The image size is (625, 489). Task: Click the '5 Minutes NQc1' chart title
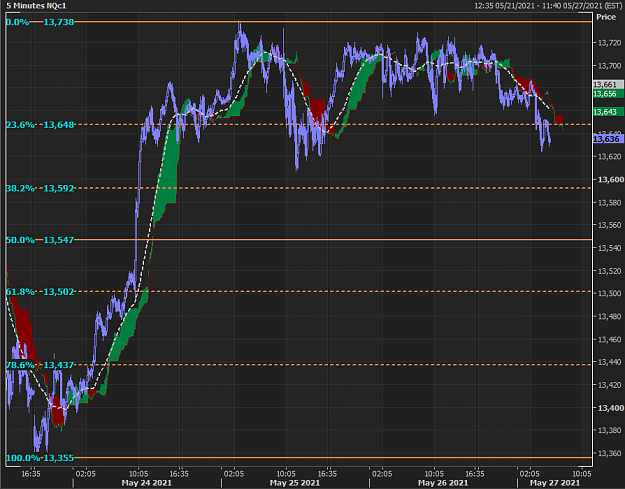click(36, 6)
